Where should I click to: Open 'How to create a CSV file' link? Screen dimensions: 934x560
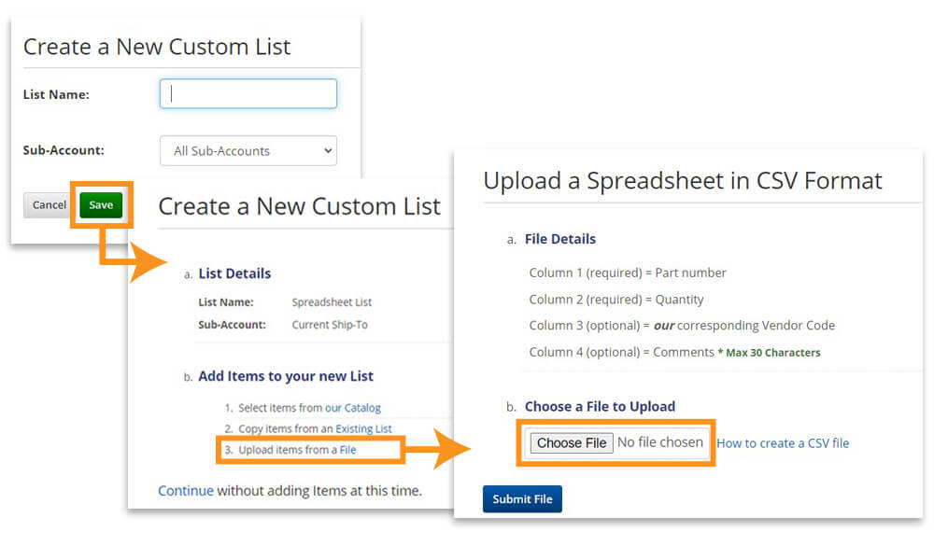click(x=783, y=442)
